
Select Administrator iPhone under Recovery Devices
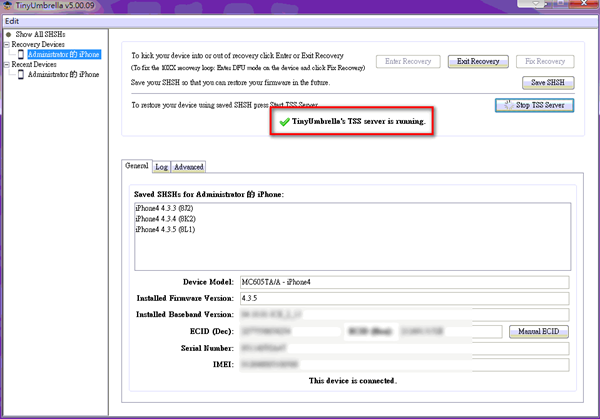64,54
